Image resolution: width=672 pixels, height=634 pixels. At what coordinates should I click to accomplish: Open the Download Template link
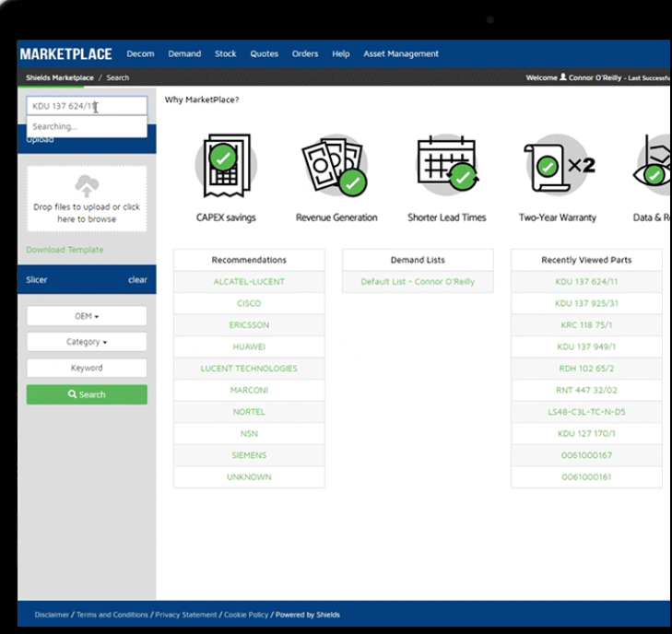[x=65, y=250]
